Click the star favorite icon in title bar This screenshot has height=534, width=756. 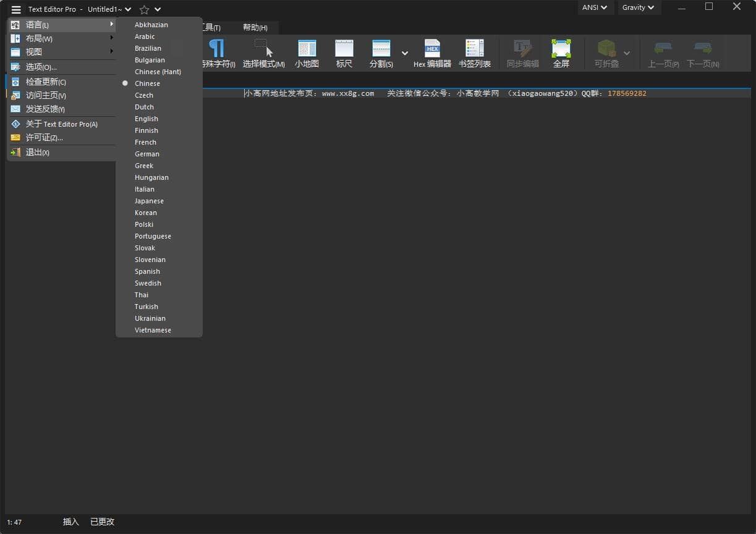pos(144,10)
